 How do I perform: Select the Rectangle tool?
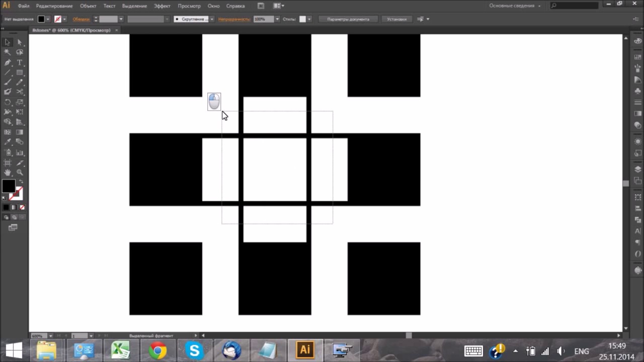20,72
